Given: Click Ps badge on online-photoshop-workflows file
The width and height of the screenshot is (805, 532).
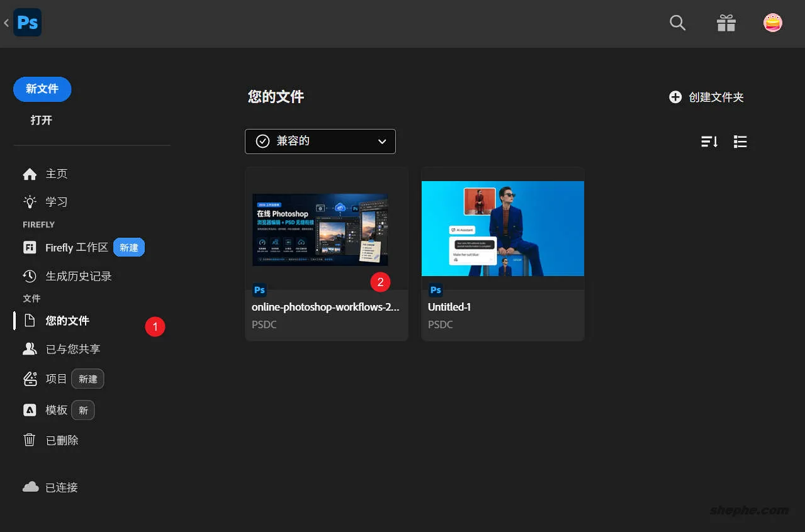Looking at the screenshot, I should tap(259, 290).
